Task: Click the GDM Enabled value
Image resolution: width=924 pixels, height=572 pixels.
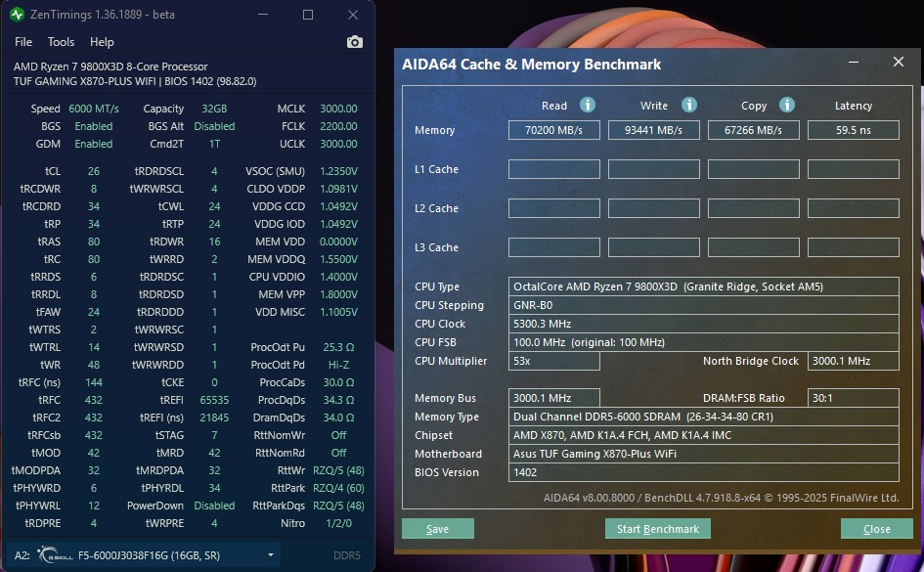Action: (94, 144)
